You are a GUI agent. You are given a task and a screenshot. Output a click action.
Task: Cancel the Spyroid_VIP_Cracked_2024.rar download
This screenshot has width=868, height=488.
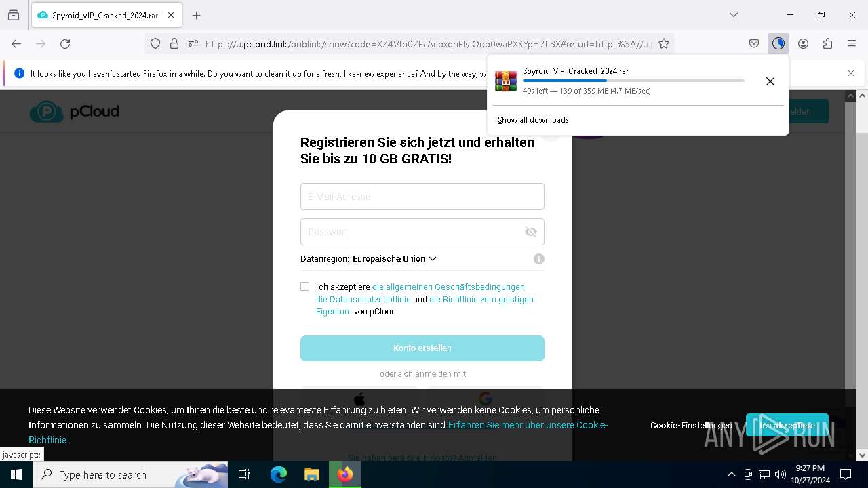(x=770, y=81)
